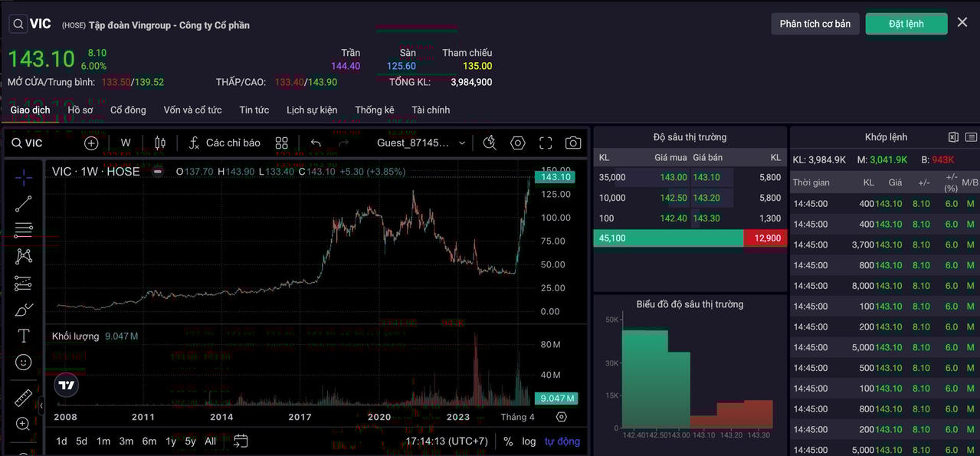980x456 pixels.
Task: Open chart settings hexagon icon in toolbar
Action: pyautogui.click(x=518, y=143)
